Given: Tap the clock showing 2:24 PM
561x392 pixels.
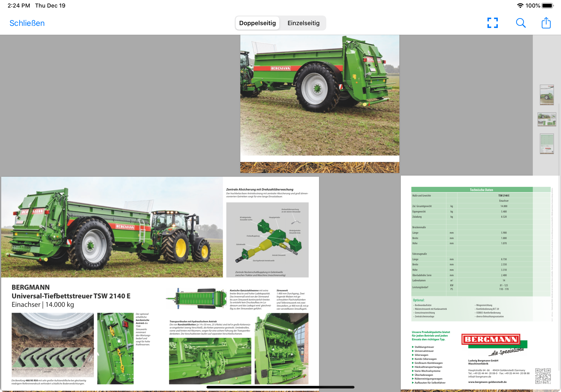Looking at the screenshot, I should [19, 6].
